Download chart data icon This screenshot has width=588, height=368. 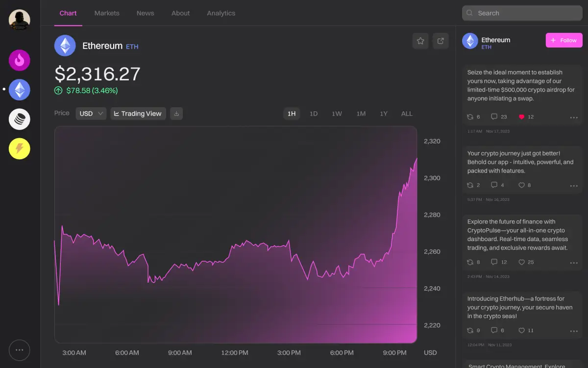177,114
